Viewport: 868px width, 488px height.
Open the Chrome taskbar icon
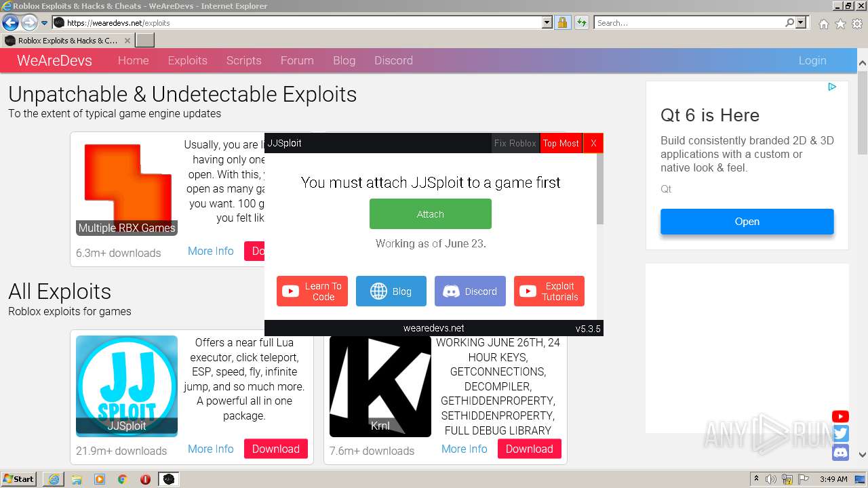(x=122, y=479)
